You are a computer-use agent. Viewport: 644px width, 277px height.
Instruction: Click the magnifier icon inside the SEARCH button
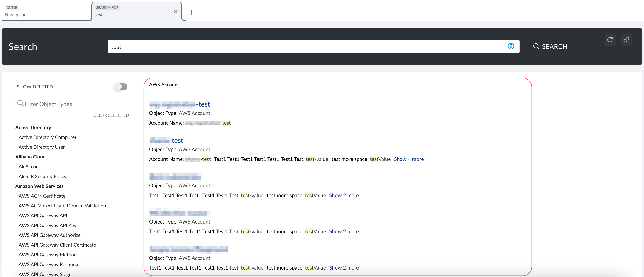pyautogui.click(x=536, y=46)
